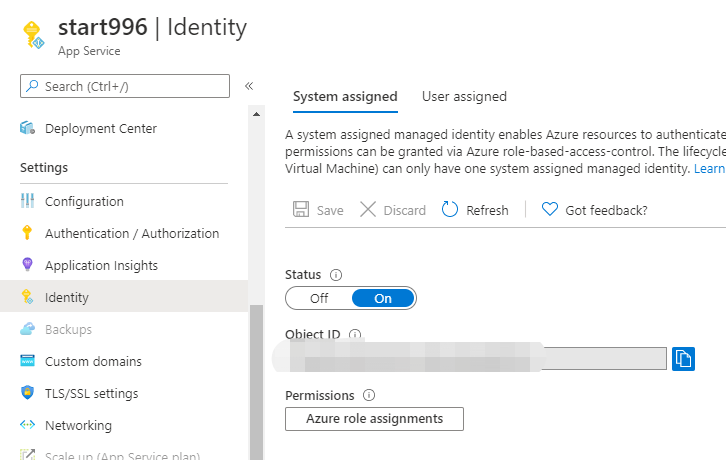Focus the Search (Ctrl+/) input field
The width and height of the screenshot is (726, 460).
tap(125, 86)
